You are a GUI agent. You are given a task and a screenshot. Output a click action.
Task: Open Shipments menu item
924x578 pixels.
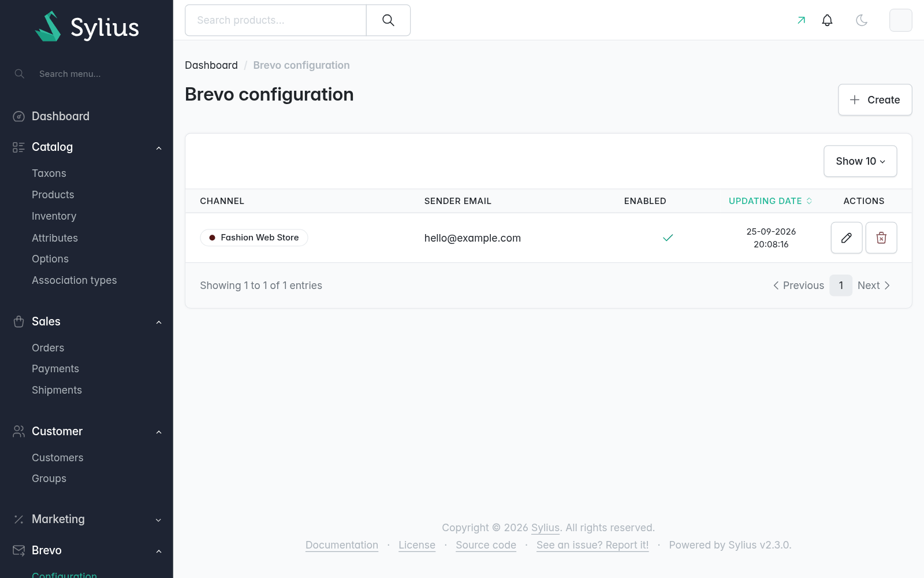[57, 390]
